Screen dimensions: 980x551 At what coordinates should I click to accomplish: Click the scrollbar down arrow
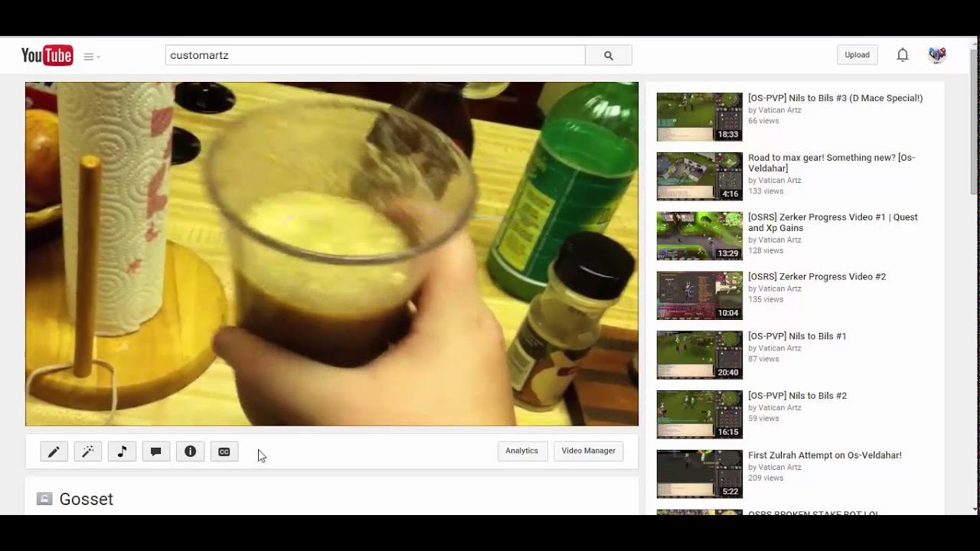[975, 509]
